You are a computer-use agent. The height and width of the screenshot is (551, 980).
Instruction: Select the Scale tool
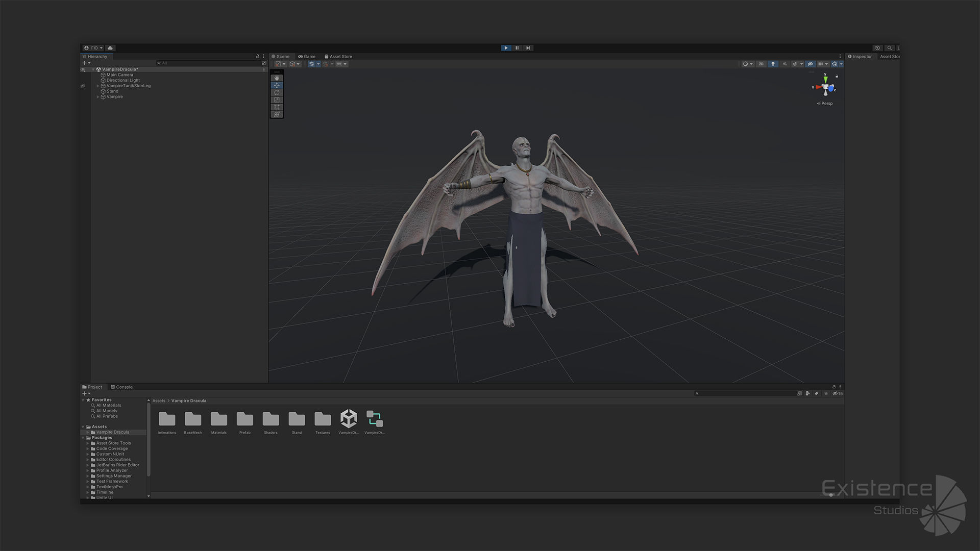pyautogui.click(x=277, y=100)
